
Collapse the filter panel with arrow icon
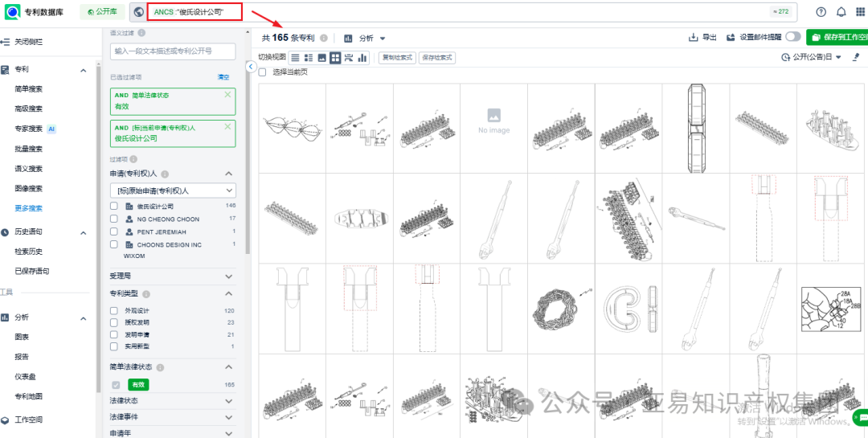tap(251, 68)
